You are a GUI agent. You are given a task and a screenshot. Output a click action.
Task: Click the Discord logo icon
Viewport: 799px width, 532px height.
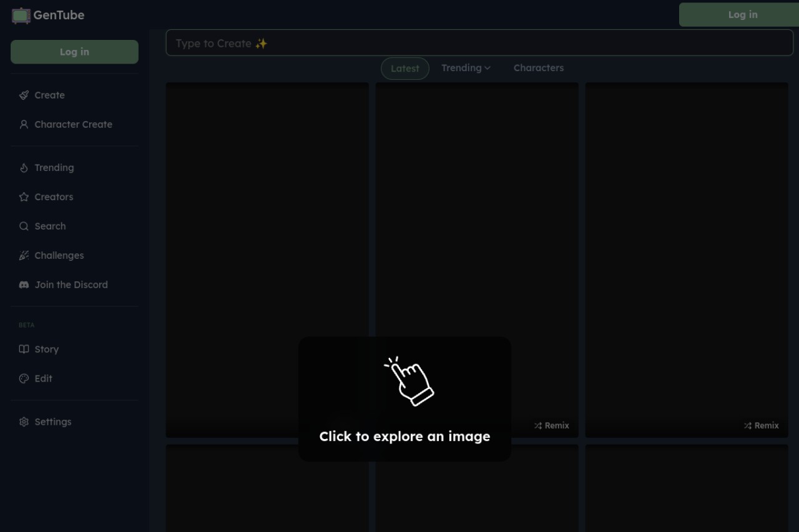click(24, 285)
